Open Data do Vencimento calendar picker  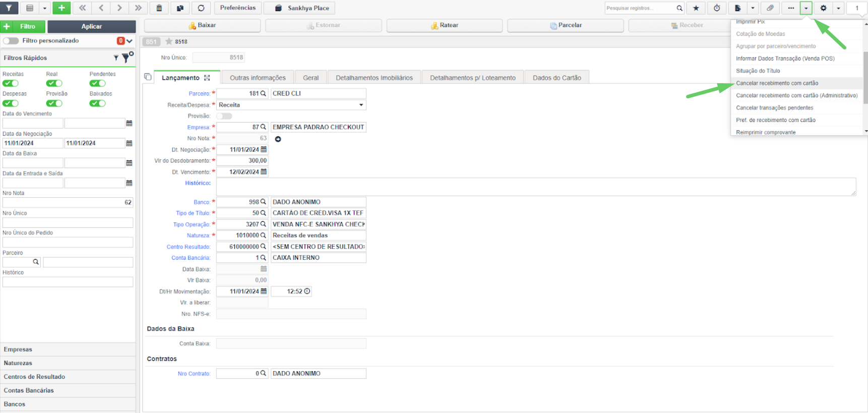[x=129, y=123]
